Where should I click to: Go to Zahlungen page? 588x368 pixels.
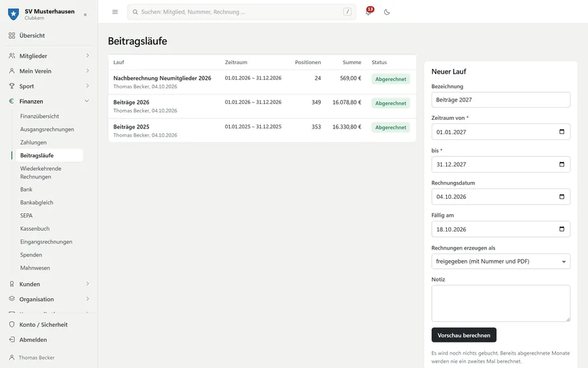[33, 143]
